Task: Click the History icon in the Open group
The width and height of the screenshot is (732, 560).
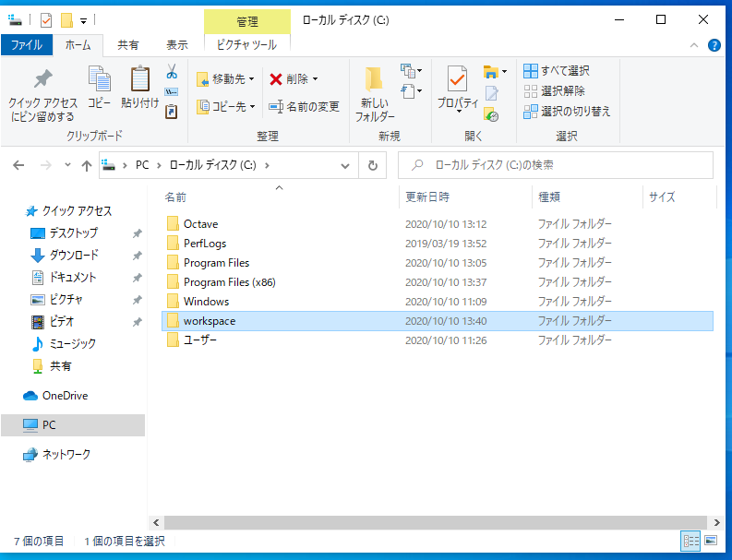Action: (x=491, y=114)
